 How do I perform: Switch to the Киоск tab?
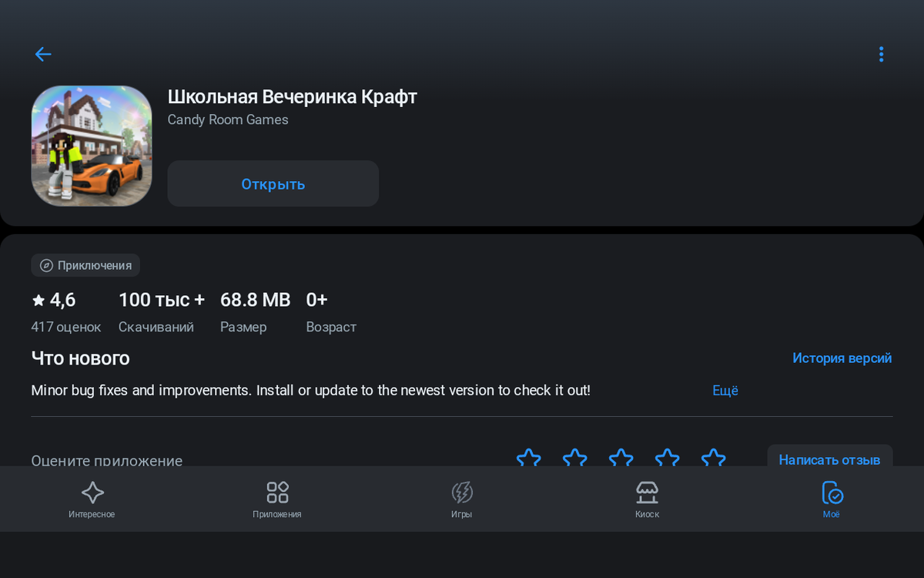pyautogui.click(x=647, y=499)
